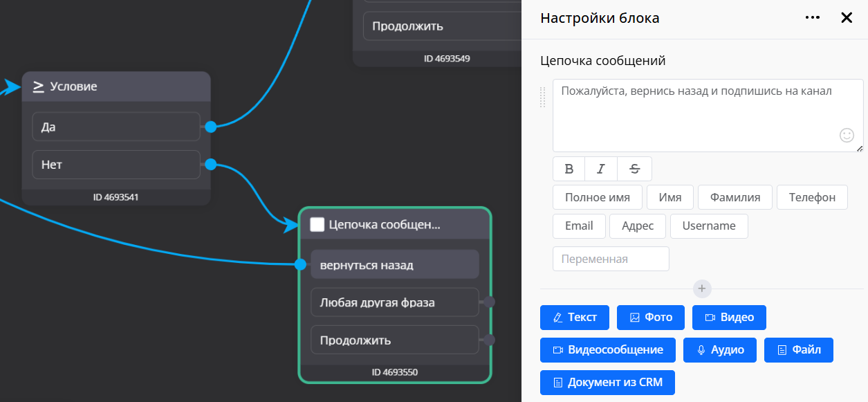
Task: Apply strikethrough formatting to message text
Action: 635,169
